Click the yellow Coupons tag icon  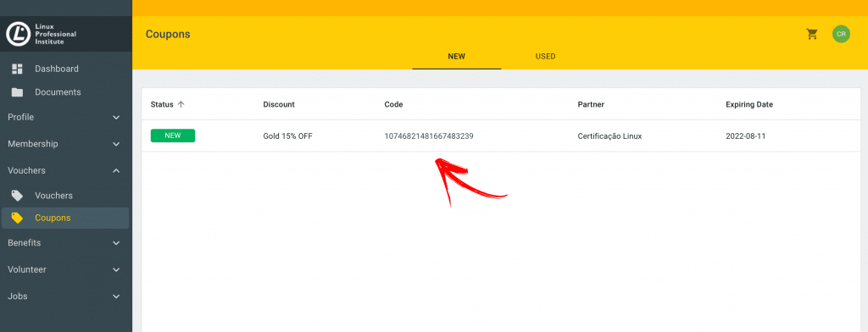17,218
